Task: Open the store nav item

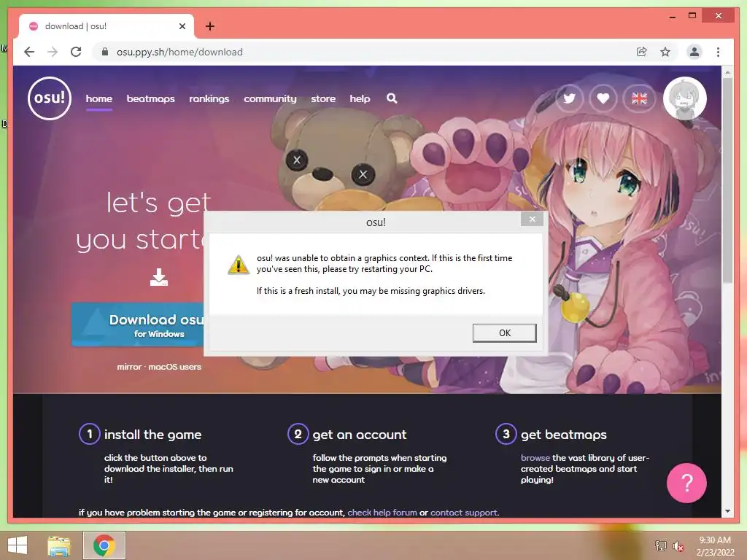Action: pos(323,98)
